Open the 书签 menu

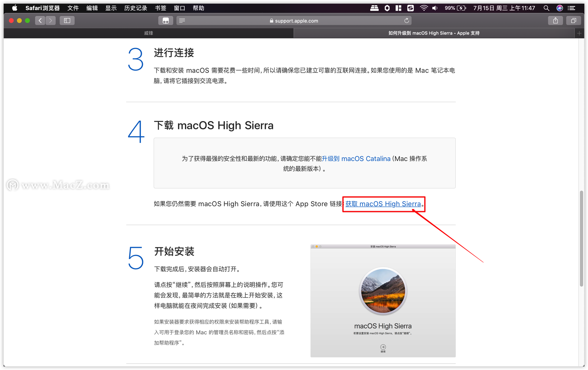(160, 8)
